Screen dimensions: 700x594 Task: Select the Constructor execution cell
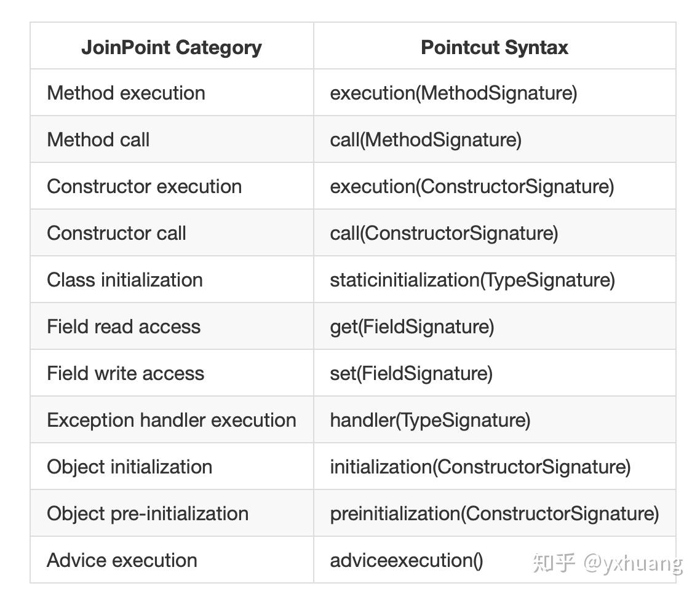coord(145,186)
